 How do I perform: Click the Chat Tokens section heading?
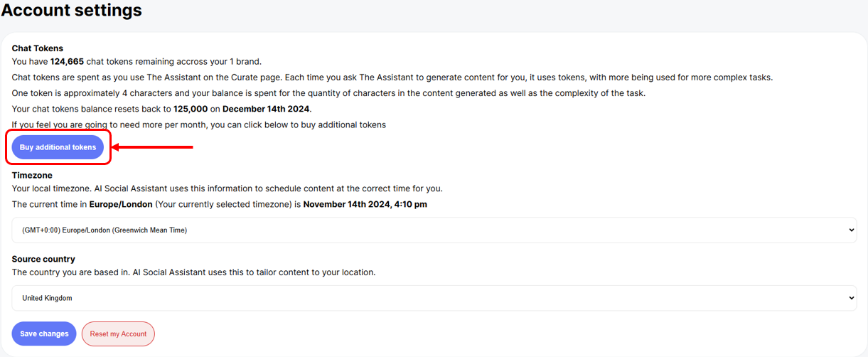38,48
